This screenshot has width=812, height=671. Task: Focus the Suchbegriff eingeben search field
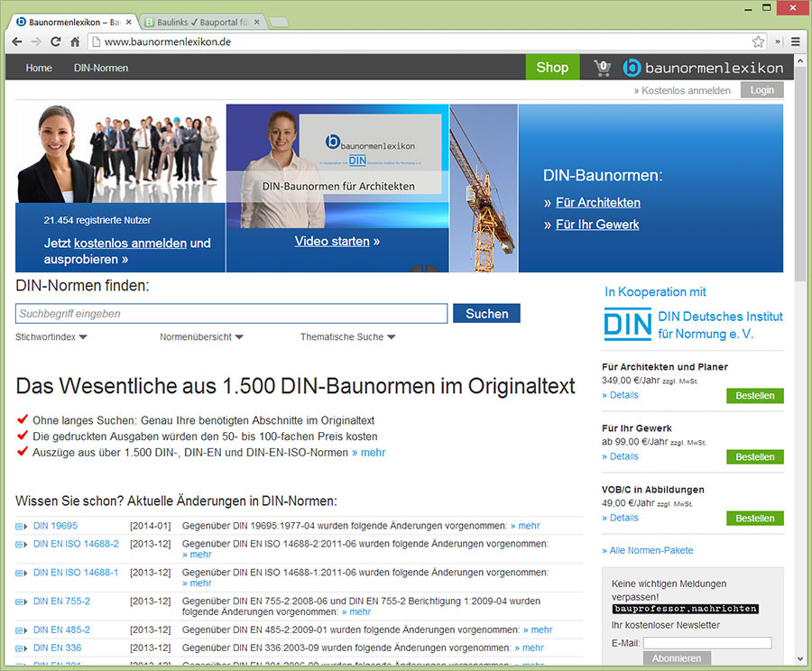232,314
